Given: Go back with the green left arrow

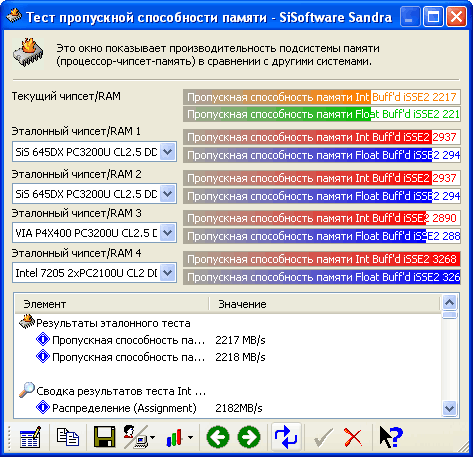Looking at the screenshot, I should 218,437.
